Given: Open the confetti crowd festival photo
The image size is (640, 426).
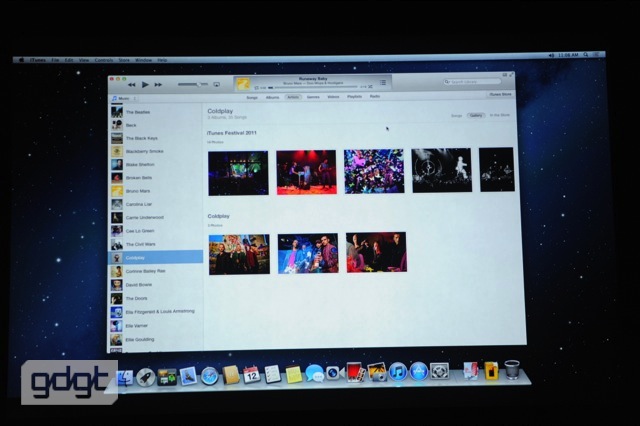Looking at the screenshot, I should [374, 171].
